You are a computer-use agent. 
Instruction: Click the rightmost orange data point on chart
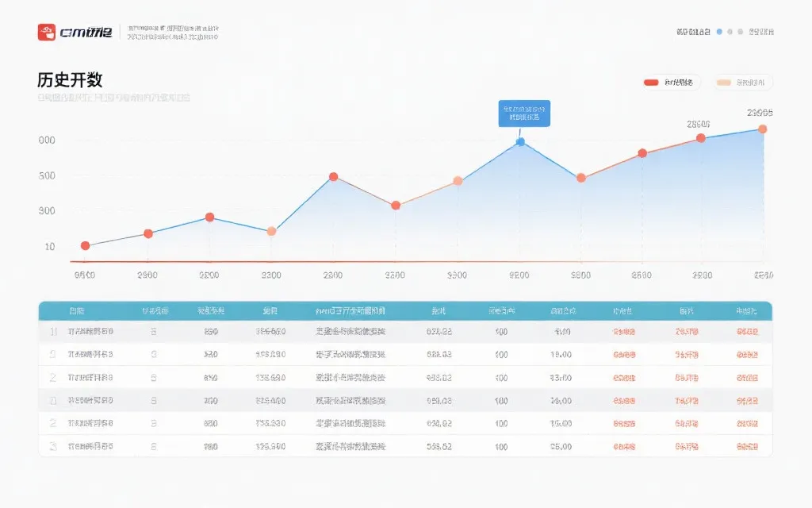point(762,129)
